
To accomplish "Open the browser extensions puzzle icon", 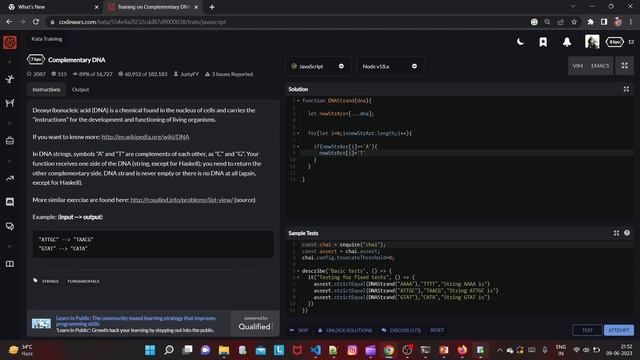I will (590, 22).
